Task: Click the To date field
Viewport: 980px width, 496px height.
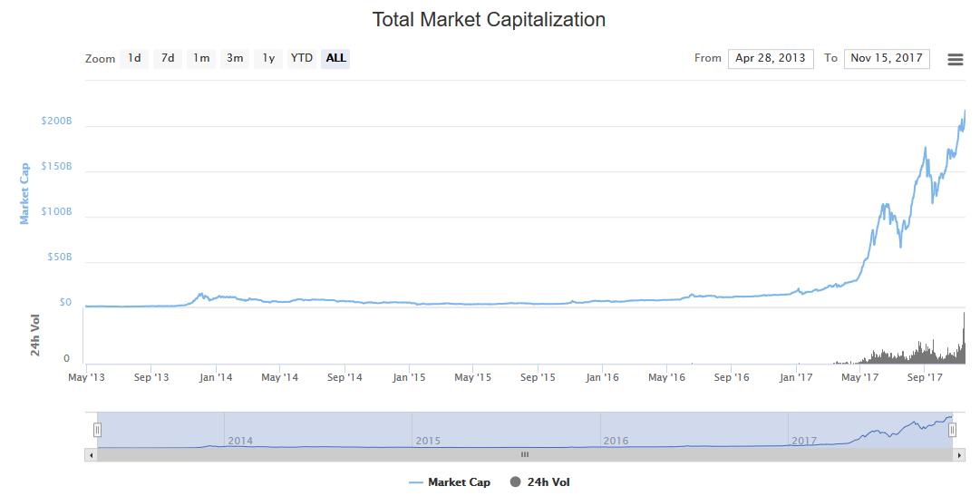Action: point(887,59)
